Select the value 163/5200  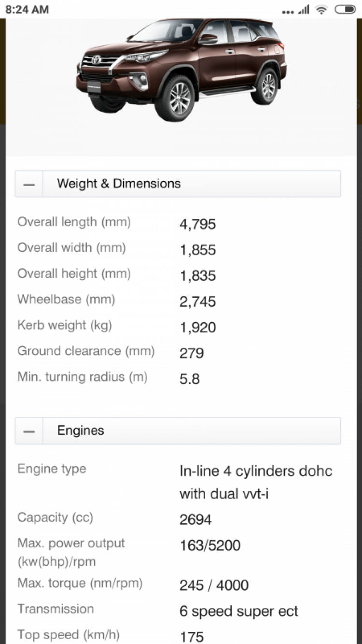coord(210,546)
